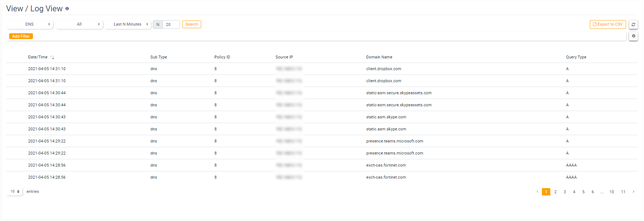Expand the Last N Minutes dropdown

(x=128, y=24)
